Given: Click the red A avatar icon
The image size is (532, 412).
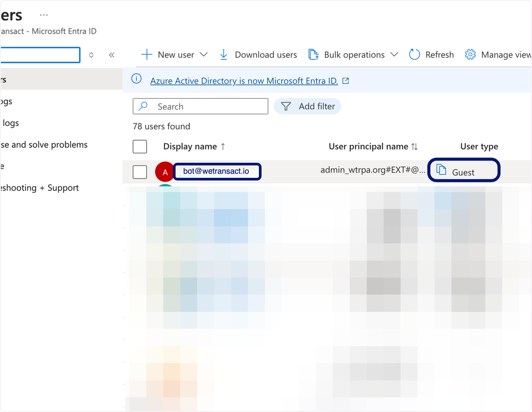Looking at the screenshot, I should click(165, 172).
